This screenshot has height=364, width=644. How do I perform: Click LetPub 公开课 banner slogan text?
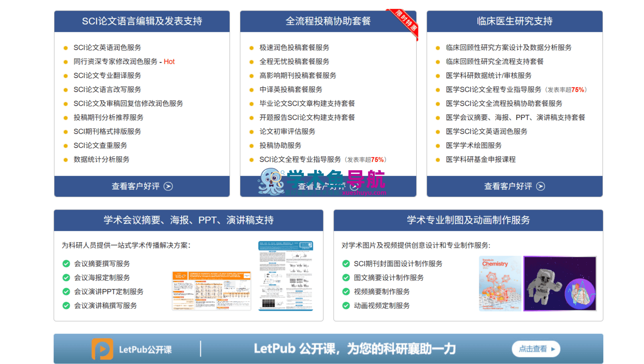(355, 349)
